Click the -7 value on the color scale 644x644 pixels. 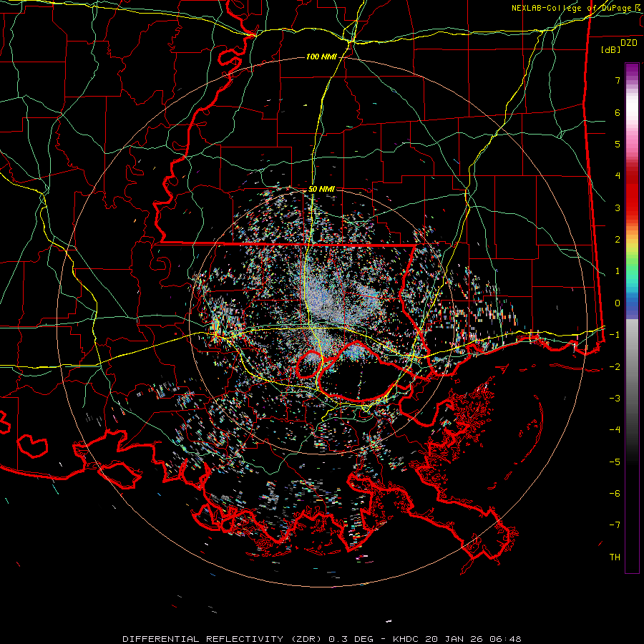(x=615, y=525)
